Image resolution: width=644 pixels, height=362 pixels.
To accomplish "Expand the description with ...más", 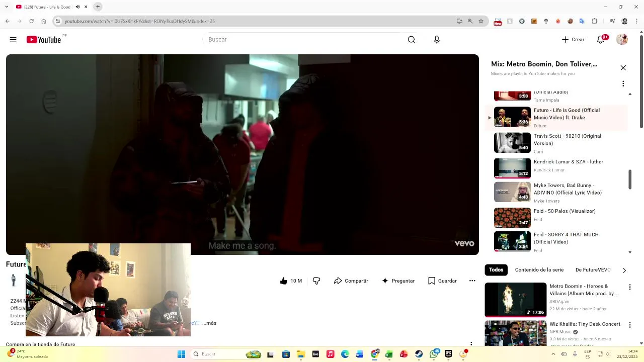I will click(209, 323).
